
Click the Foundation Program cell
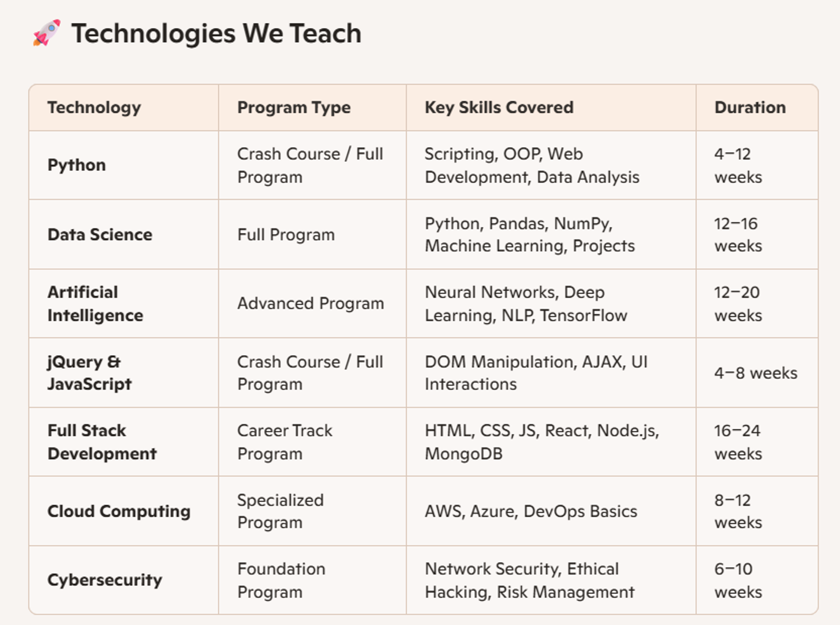[x=281, y=580]
